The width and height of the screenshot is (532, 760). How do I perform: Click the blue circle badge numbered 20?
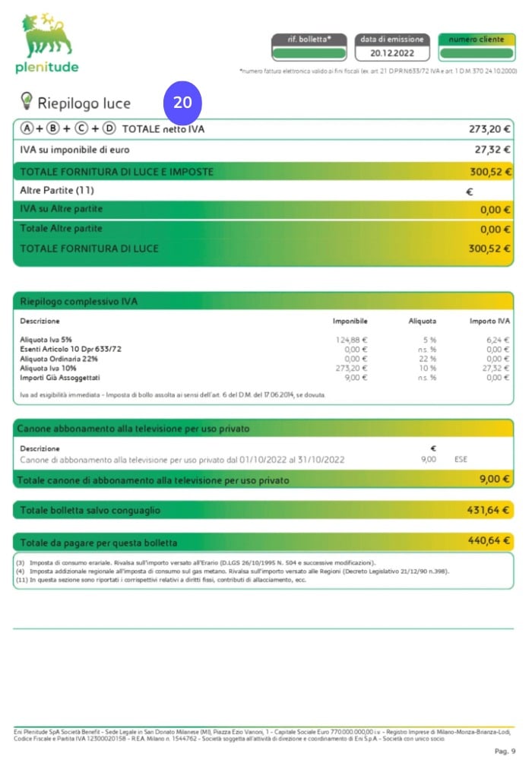coord(182,103)
